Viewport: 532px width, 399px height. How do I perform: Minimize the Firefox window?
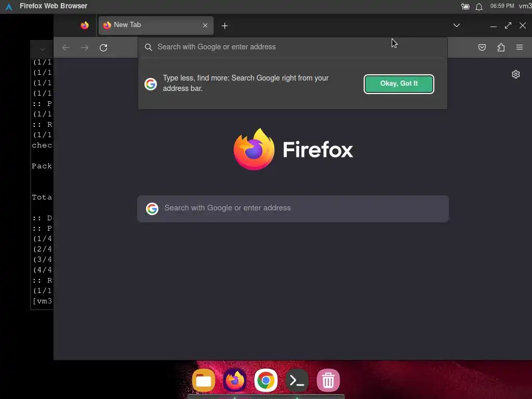pos(494,26)
